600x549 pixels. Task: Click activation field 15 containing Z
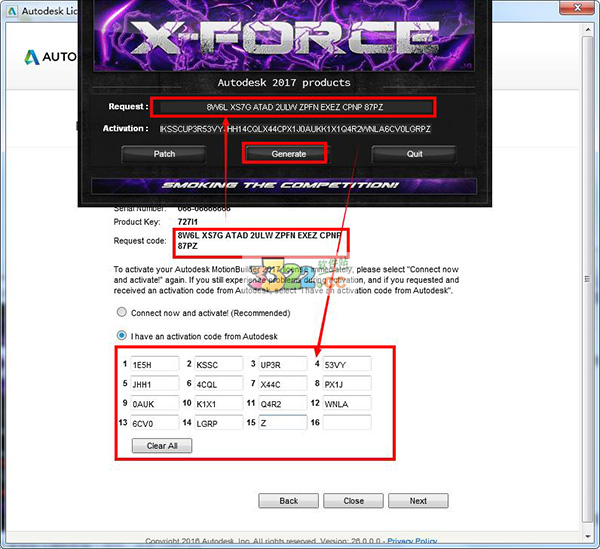pos(283,423)
